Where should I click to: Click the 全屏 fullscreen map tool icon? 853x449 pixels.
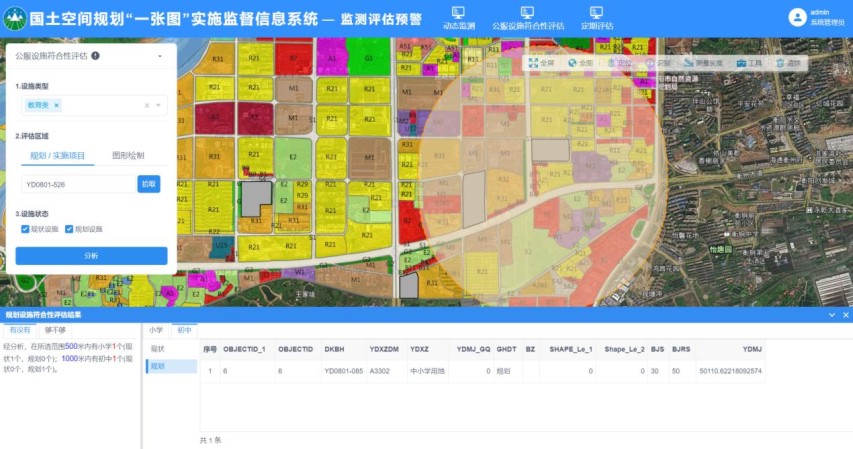[533, 62]
